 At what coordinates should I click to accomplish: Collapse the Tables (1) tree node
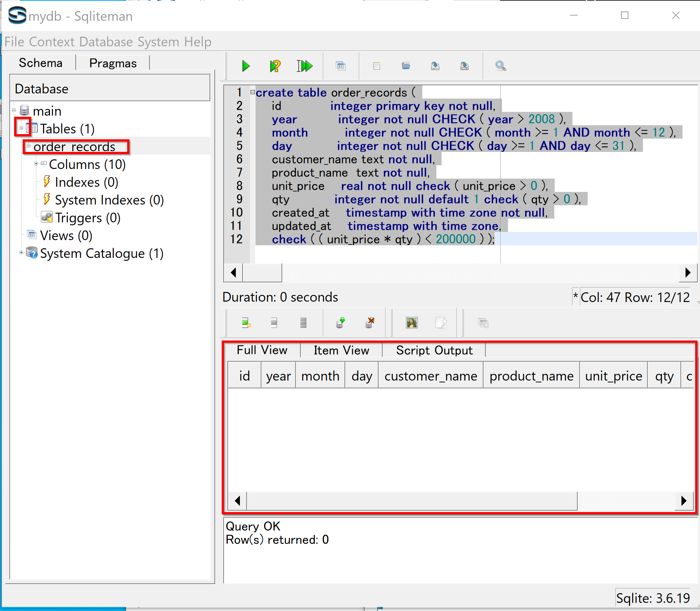[22, 128]
